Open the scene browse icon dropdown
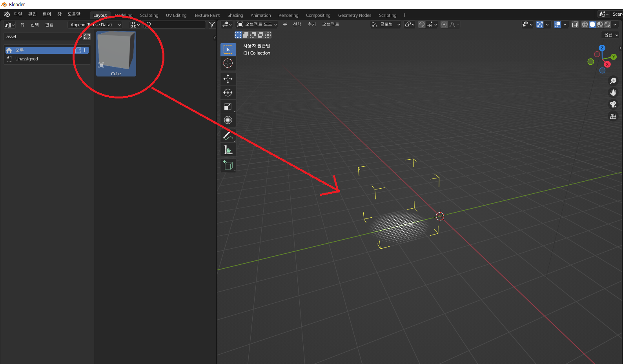The image size is (623, 364). click(604, 14)
